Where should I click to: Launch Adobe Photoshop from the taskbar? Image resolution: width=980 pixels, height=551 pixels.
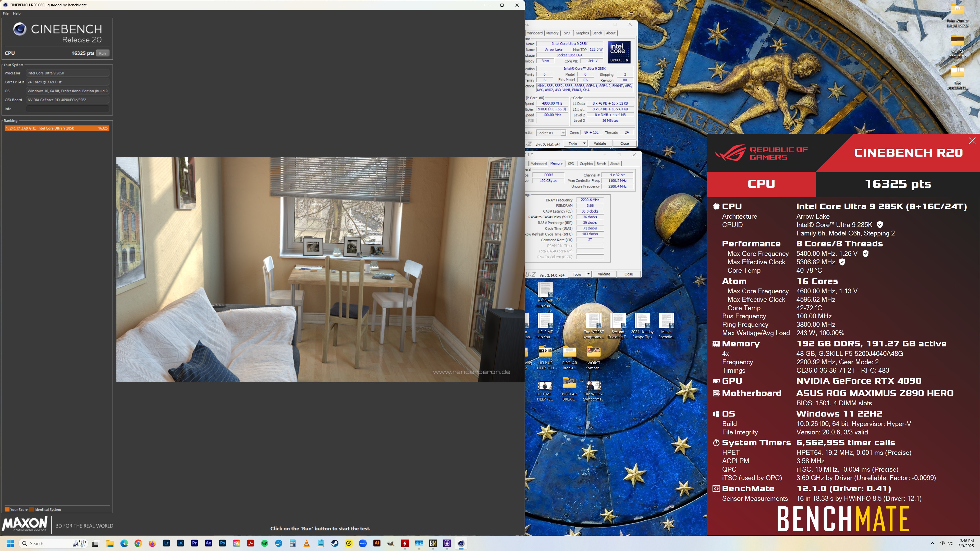(223, 543)
